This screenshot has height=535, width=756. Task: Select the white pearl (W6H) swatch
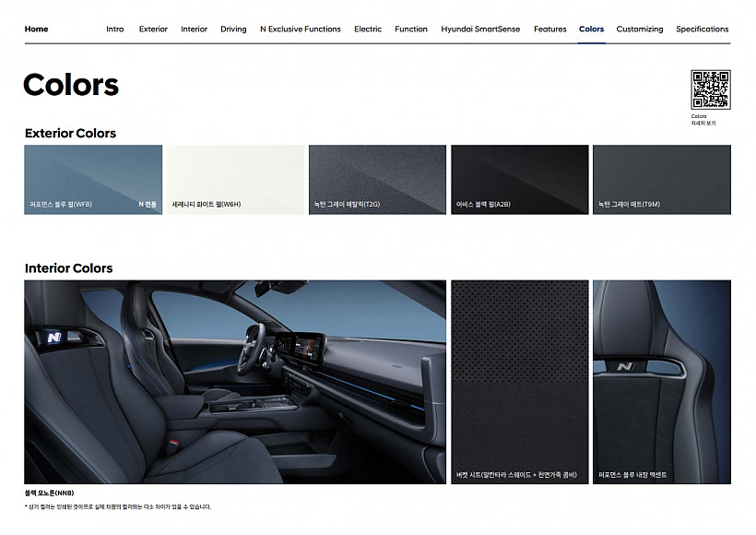[236, 180]
